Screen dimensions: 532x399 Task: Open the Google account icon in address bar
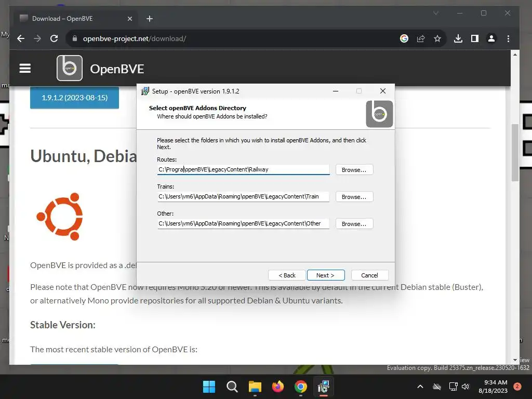click(404, 38)
